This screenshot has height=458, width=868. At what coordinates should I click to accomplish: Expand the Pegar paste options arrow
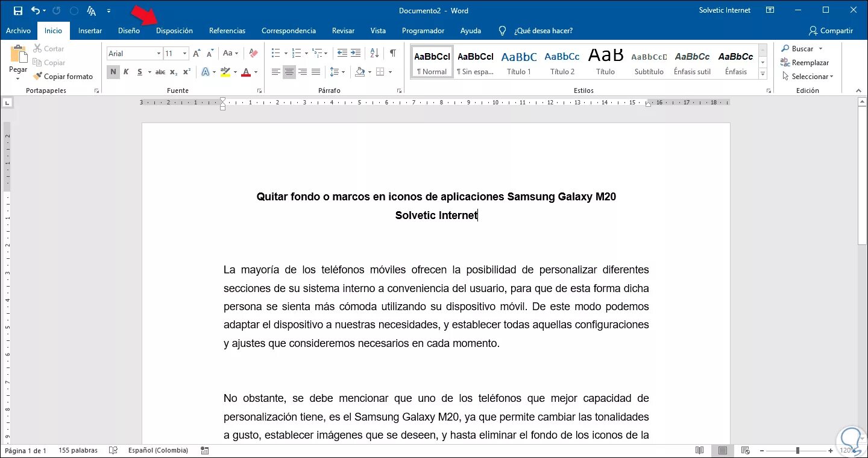pos(18,78)
